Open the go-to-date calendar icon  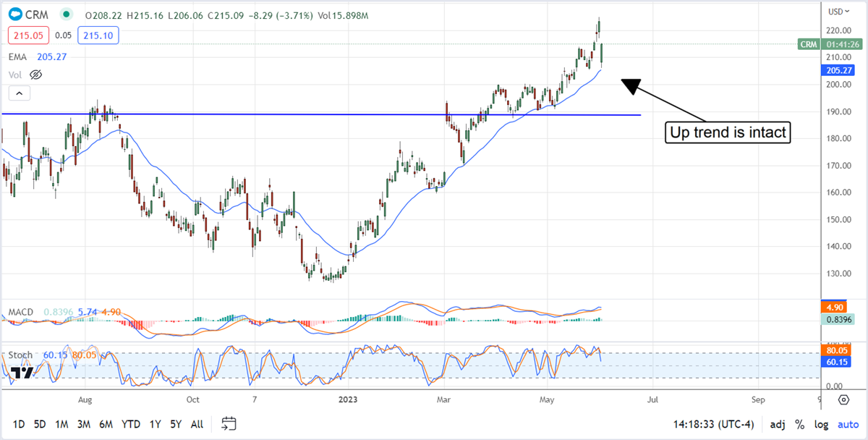tap(229, 423)
